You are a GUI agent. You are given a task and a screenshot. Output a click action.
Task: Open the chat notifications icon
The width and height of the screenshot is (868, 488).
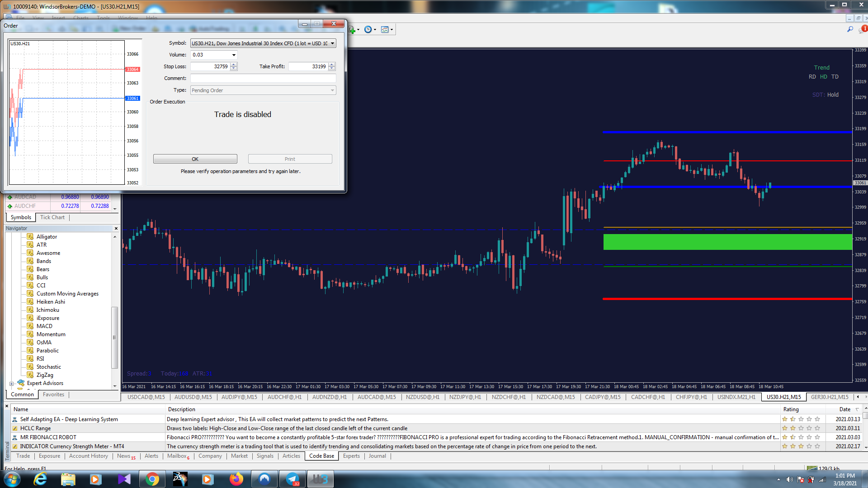[x=863, y=29]
